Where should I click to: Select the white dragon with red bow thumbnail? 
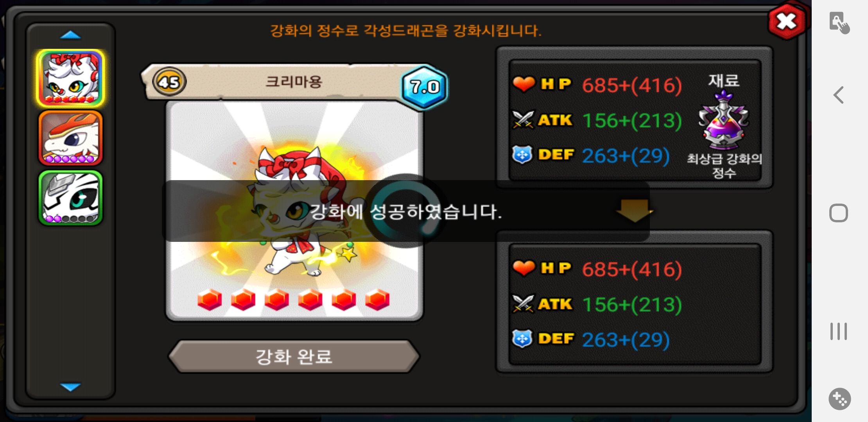(70, 78)
